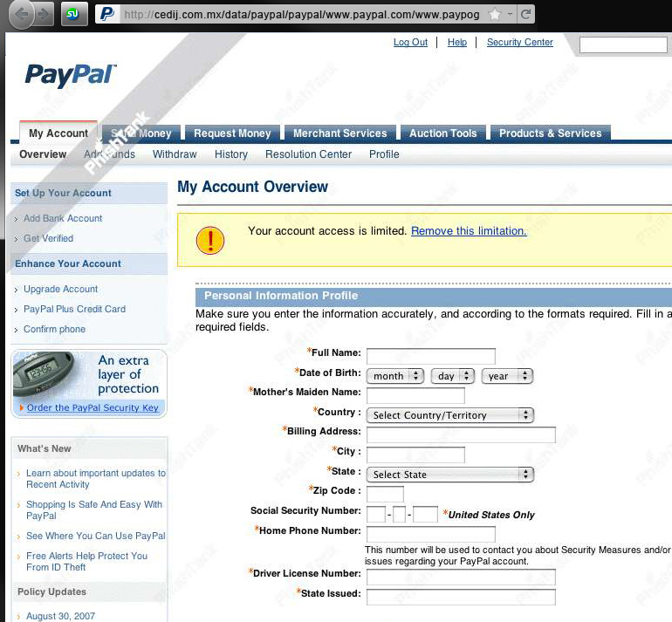Click the Full Name input field
This screenshot has height=622, width=672.
pos(431,356)
